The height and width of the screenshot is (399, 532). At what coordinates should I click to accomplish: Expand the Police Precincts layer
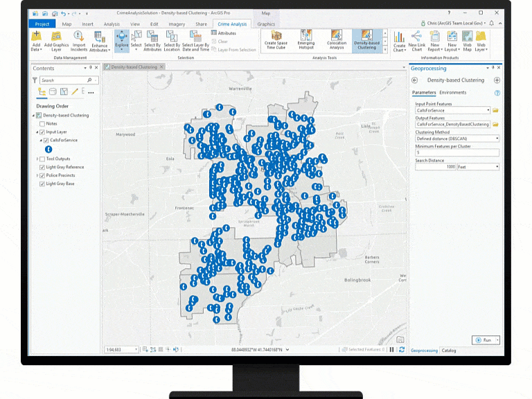[37, 175]
